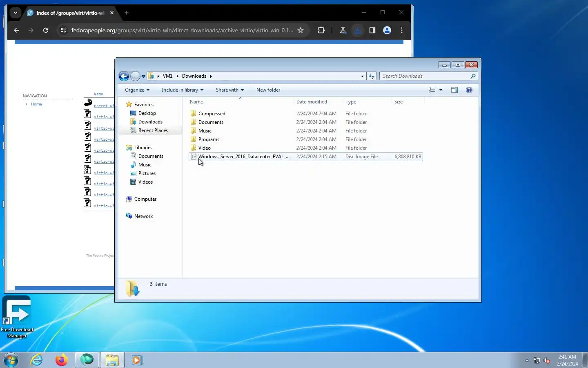Viewport: 588px width, 368px height.
Task: Open recent pages dropdown next to Forward
Action: tap(143, 76)
